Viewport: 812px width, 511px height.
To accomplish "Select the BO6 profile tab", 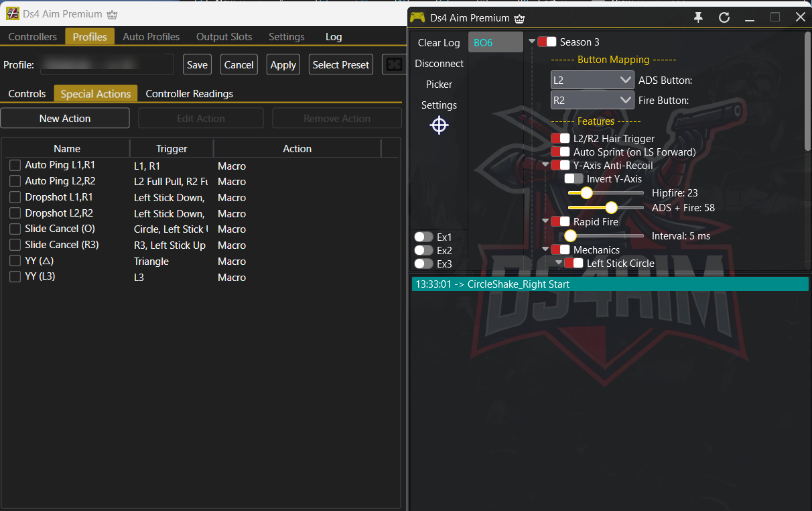I will 495,42.
